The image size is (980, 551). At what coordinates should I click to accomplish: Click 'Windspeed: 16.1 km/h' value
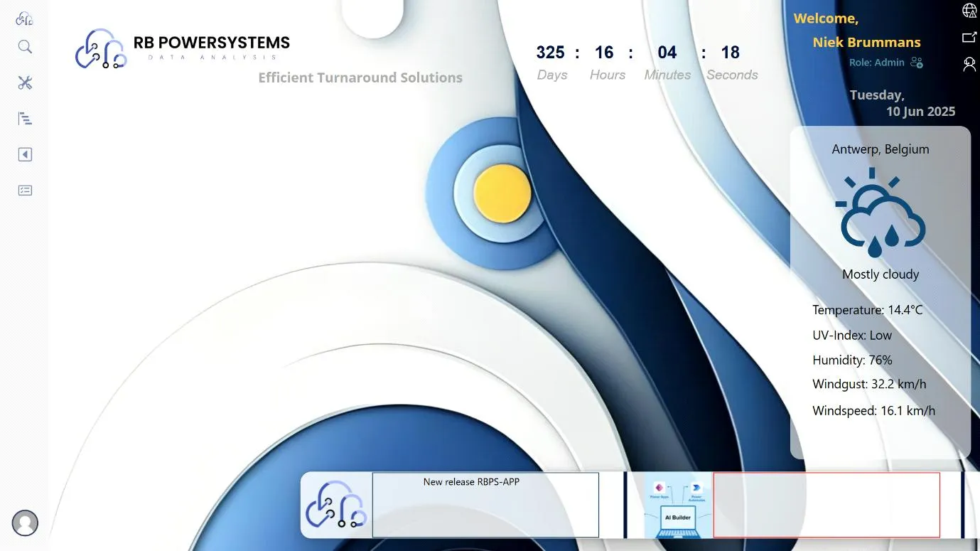(873, 410)
